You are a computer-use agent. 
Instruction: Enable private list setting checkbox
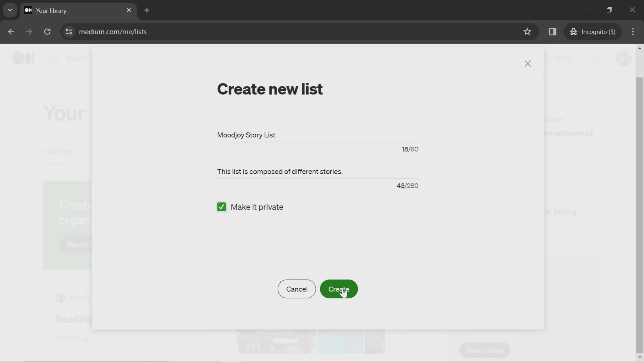221,207
